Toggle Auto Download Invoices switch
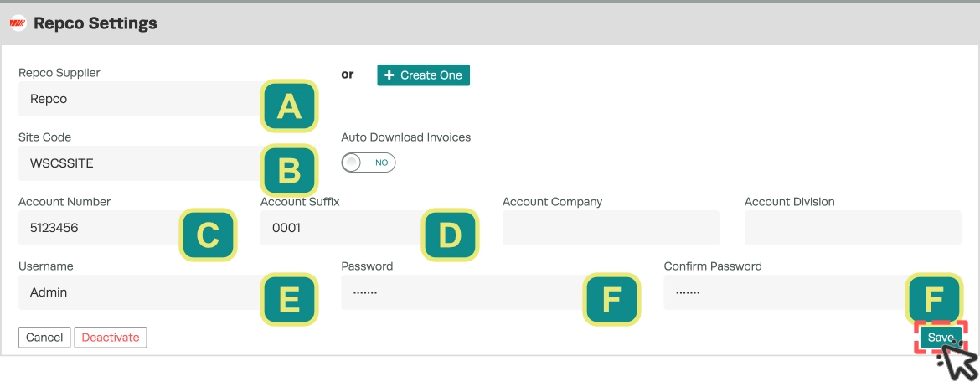 pyautogui.click(x=368, y=163)
